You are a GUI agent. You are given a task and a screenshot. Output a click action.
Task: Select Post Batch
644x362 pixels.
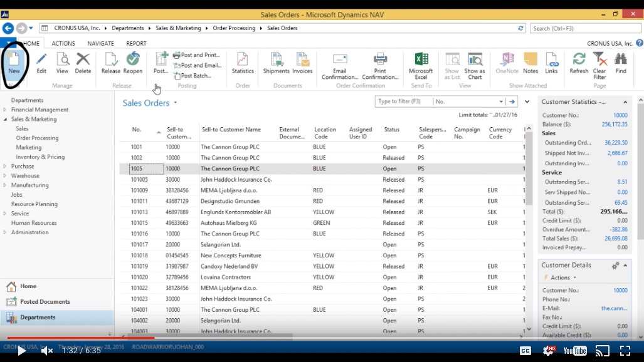point(193,76)
